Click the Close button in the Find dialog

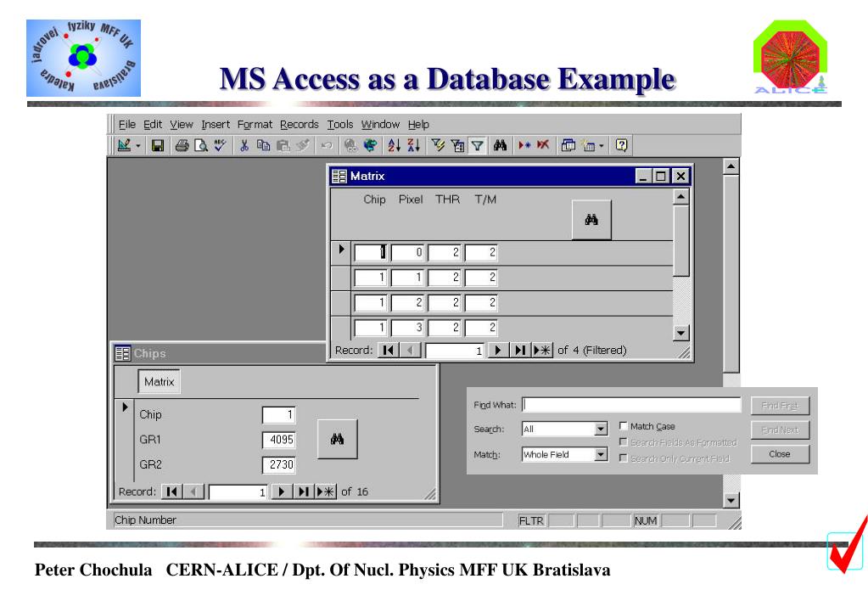(x=780, y=454)
